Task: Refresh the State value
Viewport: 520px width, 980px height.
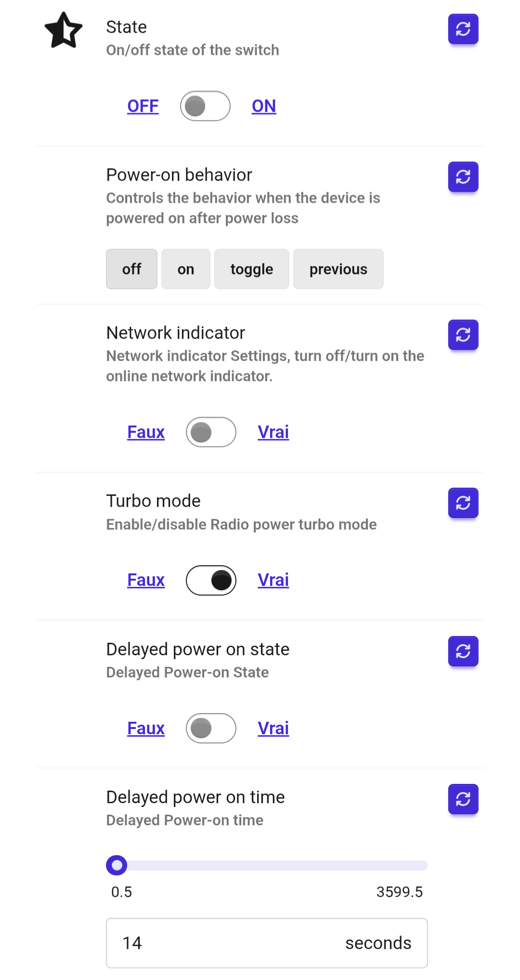Action: tap(463, 29)
